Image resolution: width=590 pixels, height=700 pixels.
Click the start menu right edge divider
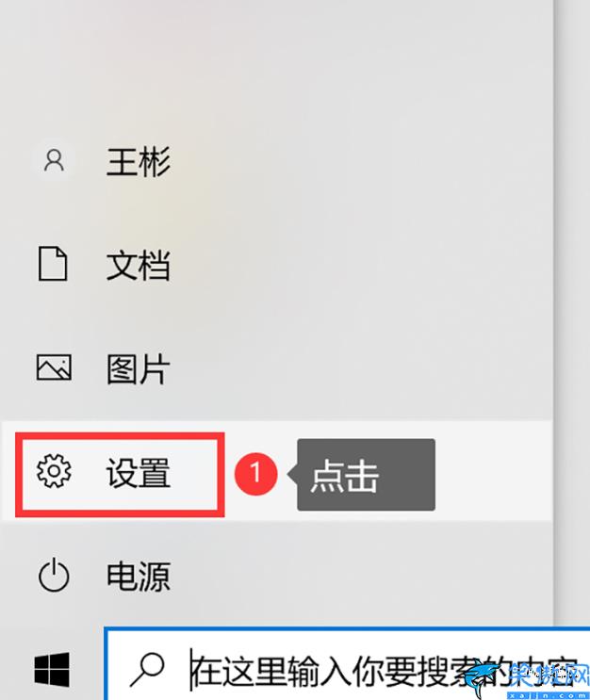(x=554, y=313)
